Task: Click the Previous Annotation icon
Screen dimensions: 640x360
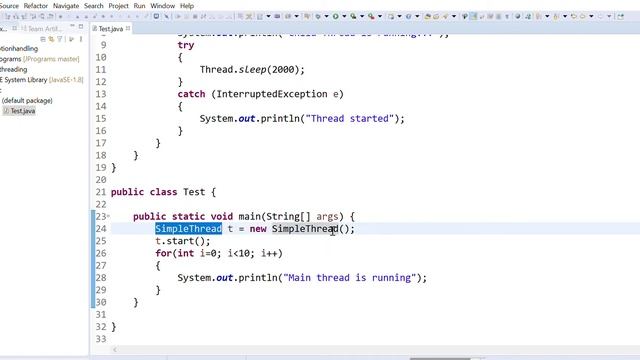Action: click(556, 16)
